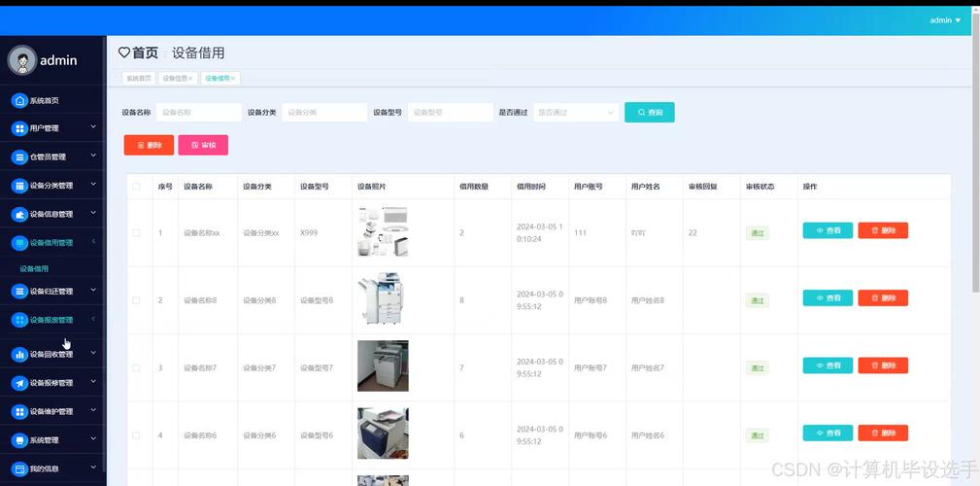Click the red 删除 button above the table

(149, 145)
